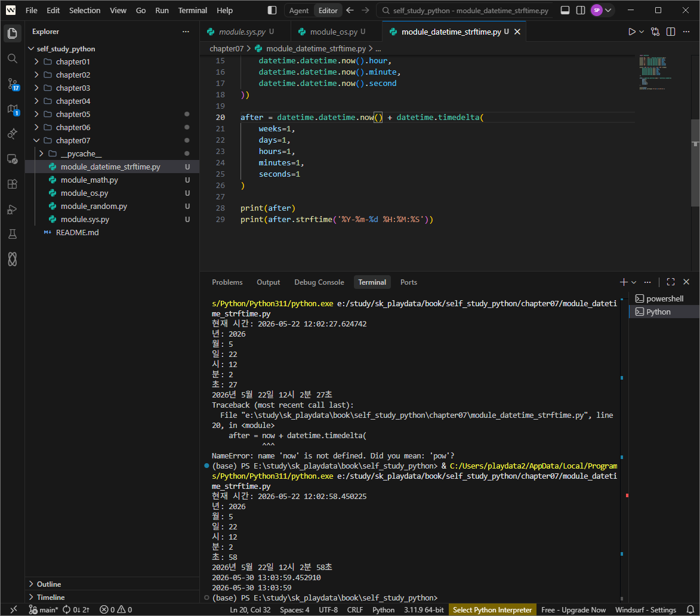Screen dimensions: 700x616
Task: Open the Selection menu
Action: [x=85, y=10]
